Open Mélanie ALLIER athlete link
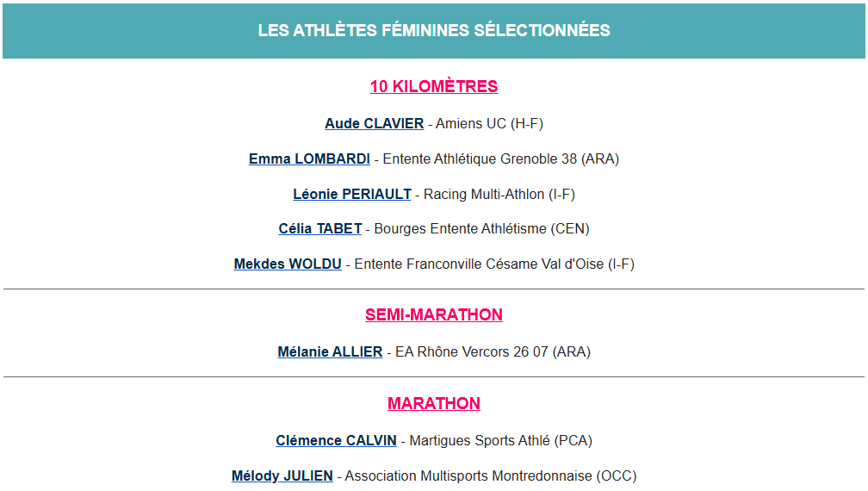868x491 pixels. tap(330, 351)
